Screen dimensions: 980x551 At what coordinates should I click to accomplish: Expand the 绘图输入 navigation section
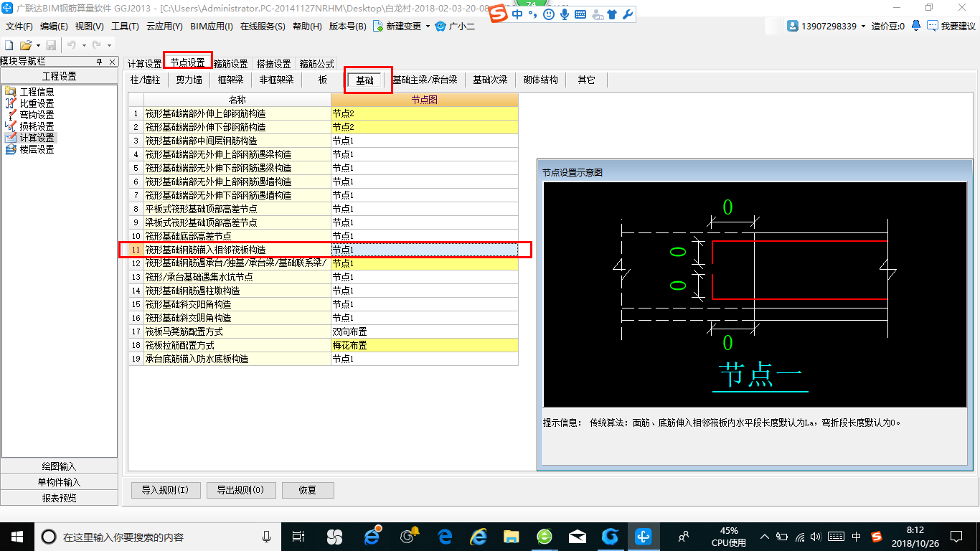(59, 466)
